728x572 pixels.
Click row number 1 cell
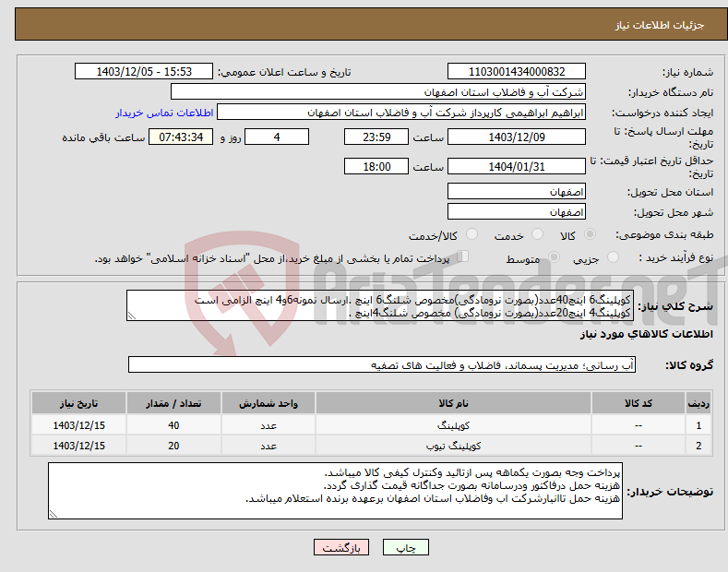[698, 425]
